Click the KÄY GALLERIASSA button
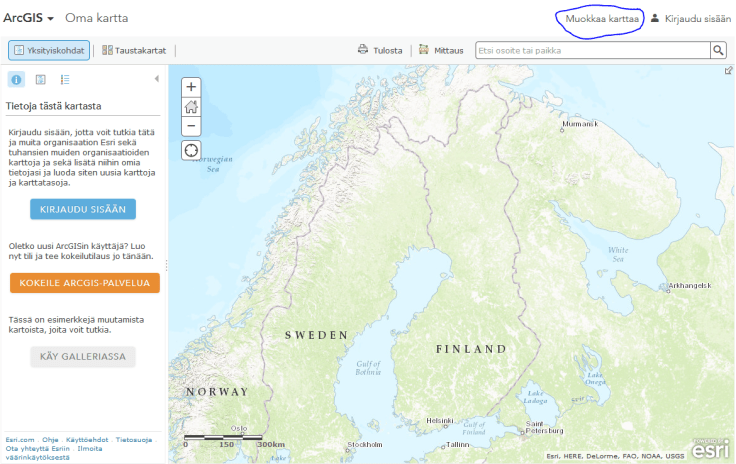 tap(83, 357)
